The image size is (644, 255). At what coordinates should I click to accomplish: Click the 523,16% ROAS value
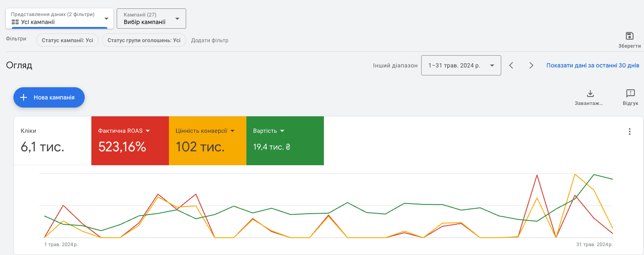click(x=122, y=147)
